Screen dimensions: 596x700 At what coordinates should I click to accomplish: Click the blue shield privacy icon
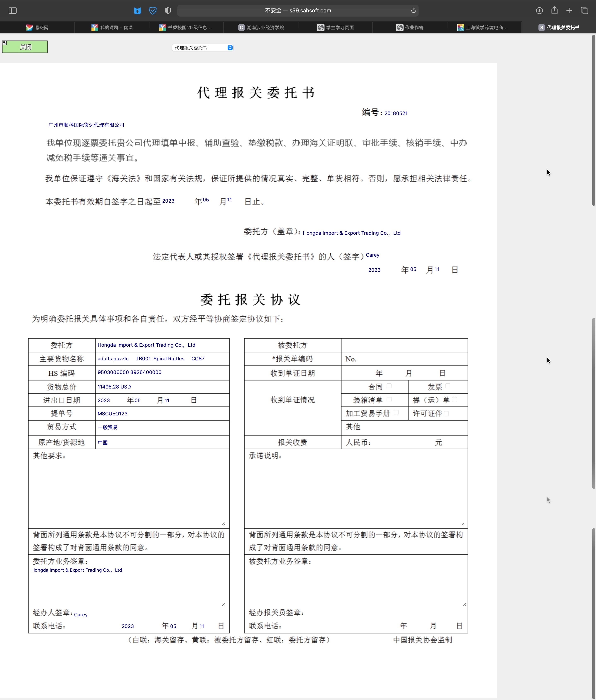coord(153,11)
